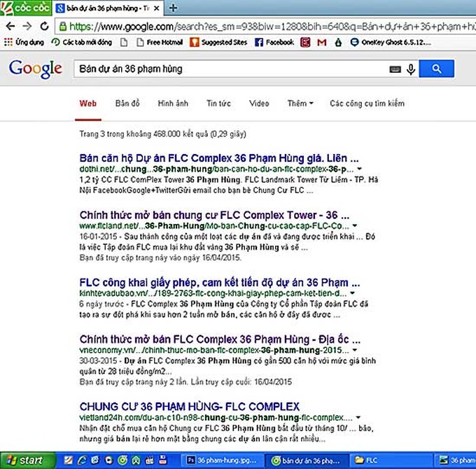Open the Ứng dụng apps bookmark
This screenshot has width=476, height=469.
pos(24,42)
